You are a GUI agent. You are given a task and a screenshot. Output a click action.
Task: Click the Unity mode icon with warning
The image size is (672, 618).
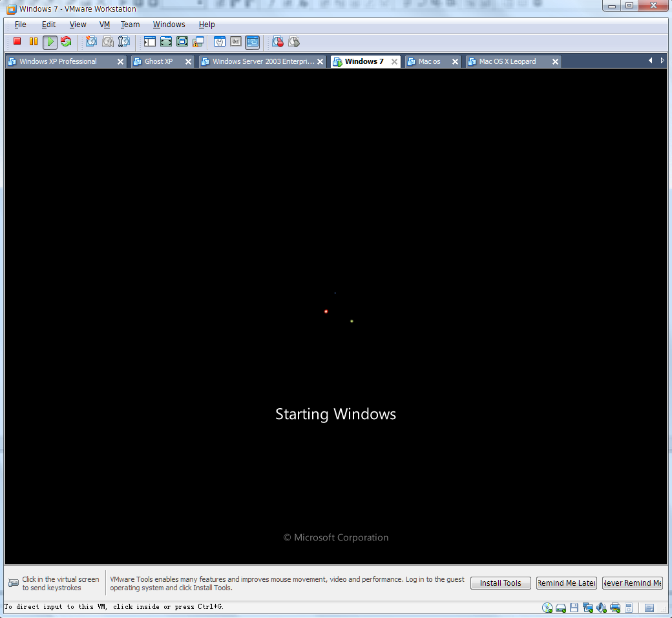click(x=198, y=41)
